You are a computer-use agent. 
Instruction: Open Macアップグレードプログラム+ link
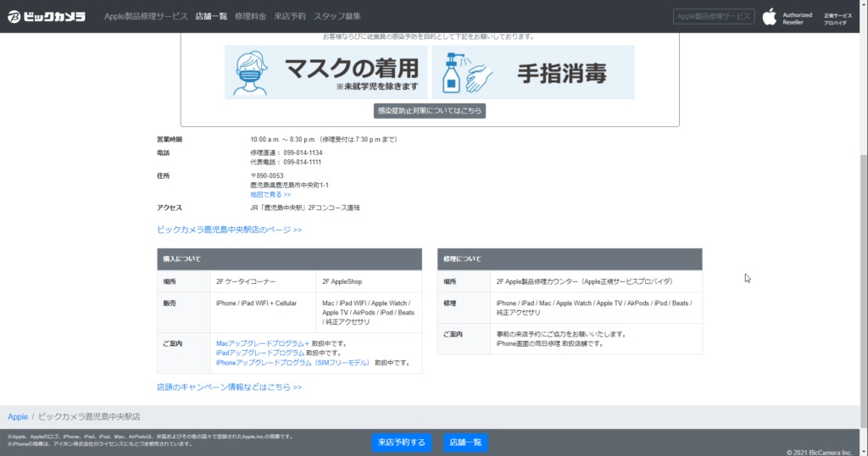click(x=263, y=343)
